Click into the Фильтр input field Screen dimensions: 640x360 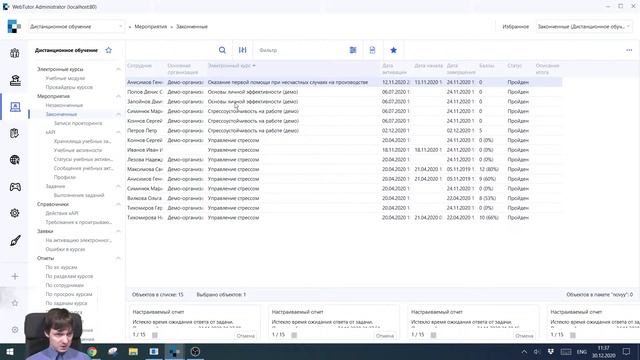tap(300, 50)
